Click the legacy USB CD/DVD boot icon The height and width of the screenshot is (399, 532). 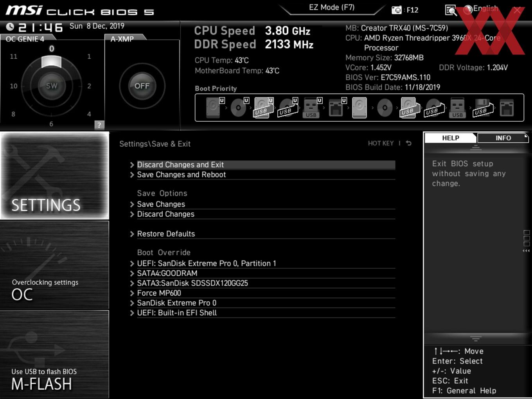tap(434, 108)
